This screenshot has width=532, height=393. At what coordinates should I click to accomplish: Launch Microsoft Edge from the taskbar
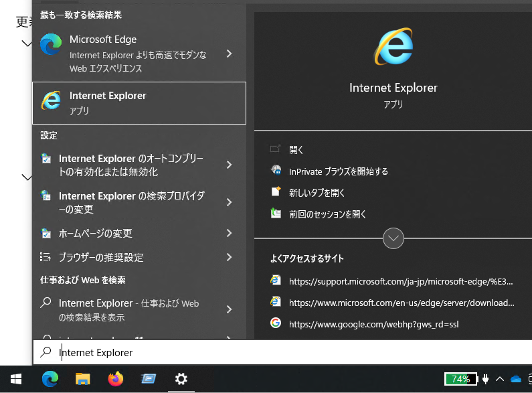(x=50, y=379)
